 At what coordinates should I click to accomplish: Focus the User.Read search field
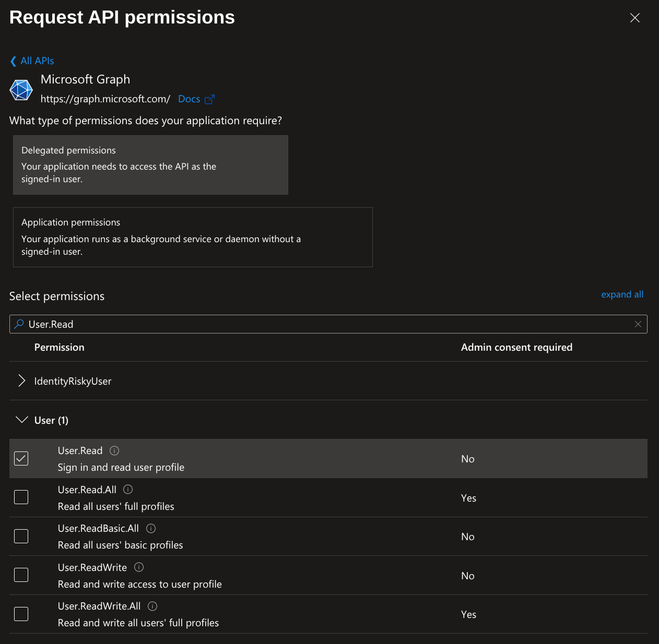click(x=328, y=324)
